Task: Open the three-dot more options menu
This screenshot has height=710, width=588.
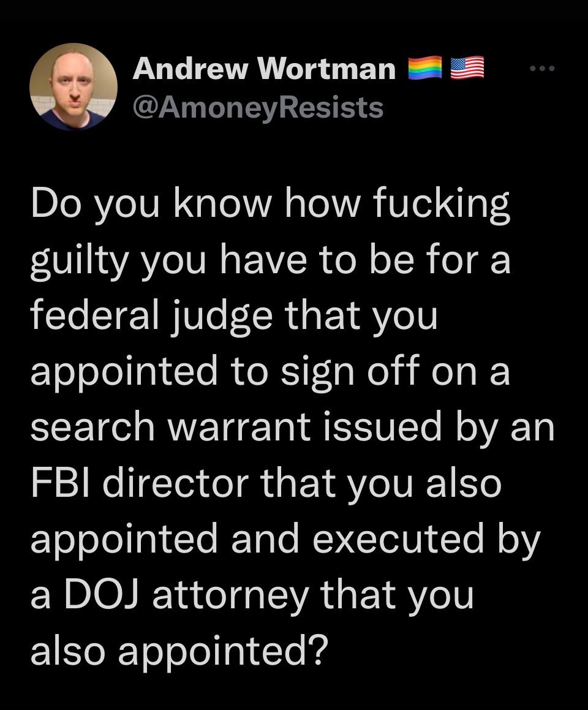Action: coord(543,69)
